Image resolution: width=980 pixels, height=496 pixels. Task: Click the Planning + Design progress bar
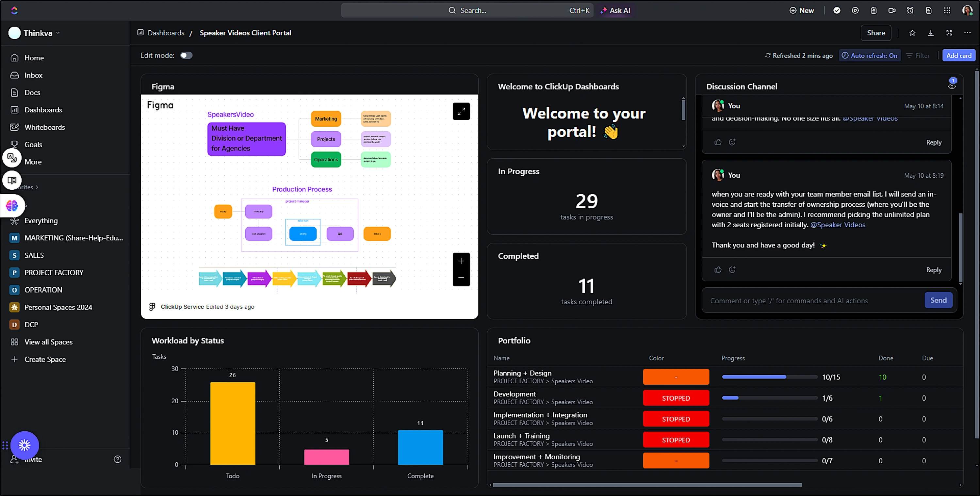pyautogui.click(x=769, y=377)
